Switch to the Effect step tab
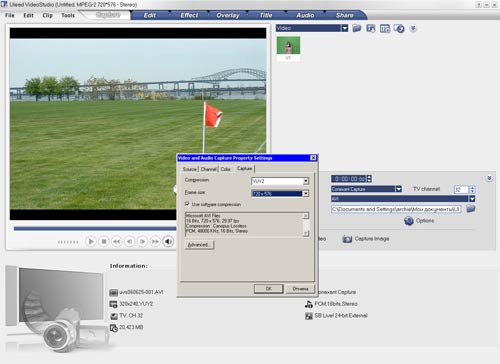The width and height of the screenshot is (500, 364). coord(189,15)
